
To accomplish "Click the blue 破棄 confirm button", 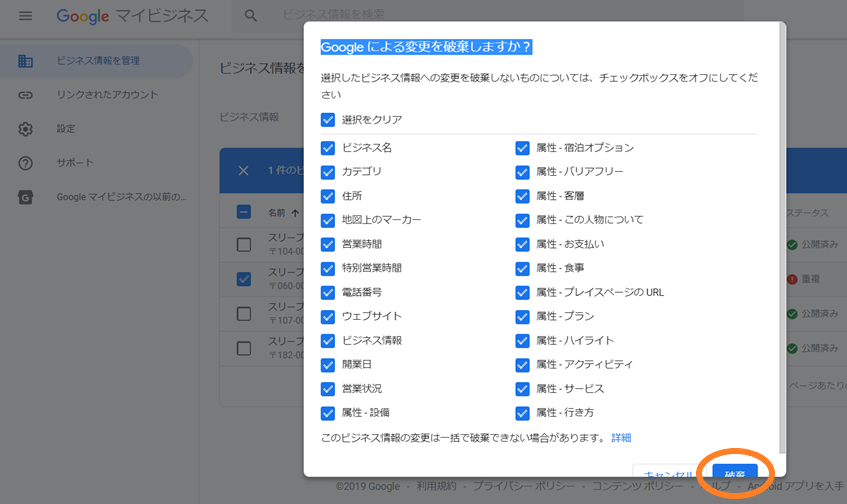I will click(735, 471).
